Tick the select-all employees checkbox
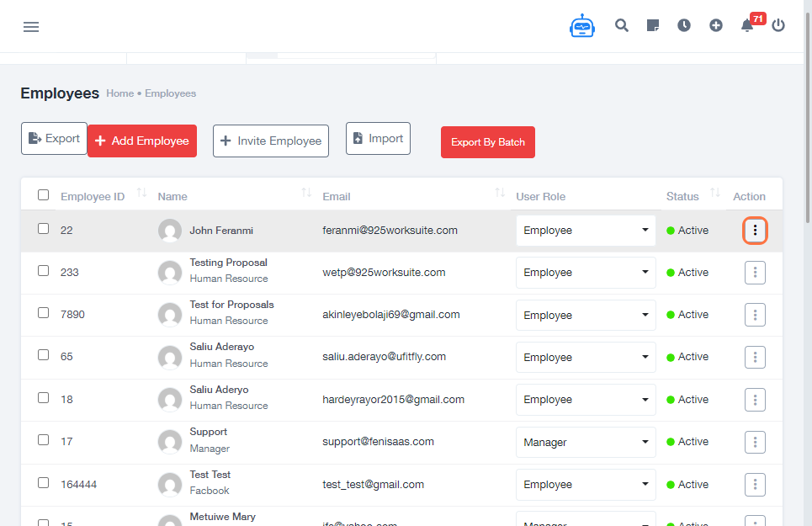 coord(44,195)
